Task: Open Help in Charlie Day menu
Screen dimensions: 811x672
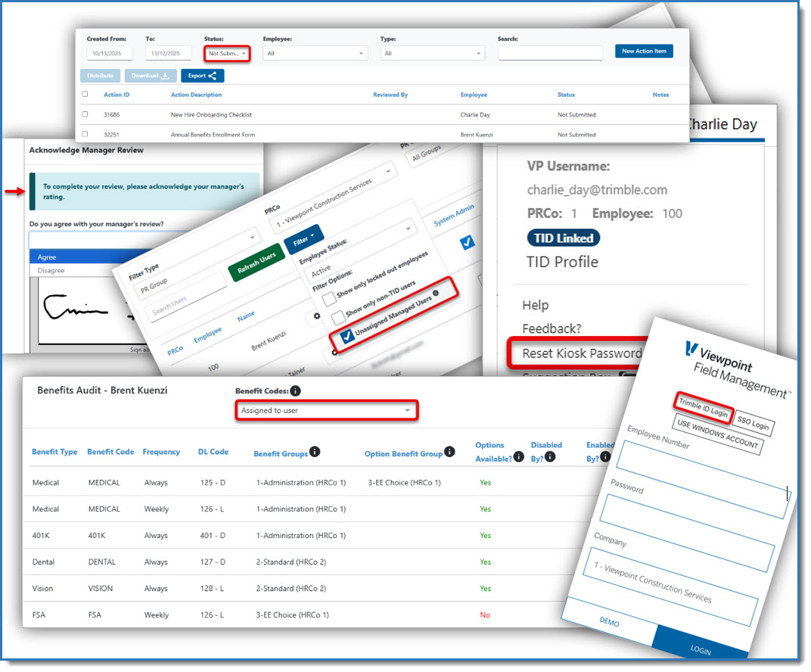Action: pos(536,305)
